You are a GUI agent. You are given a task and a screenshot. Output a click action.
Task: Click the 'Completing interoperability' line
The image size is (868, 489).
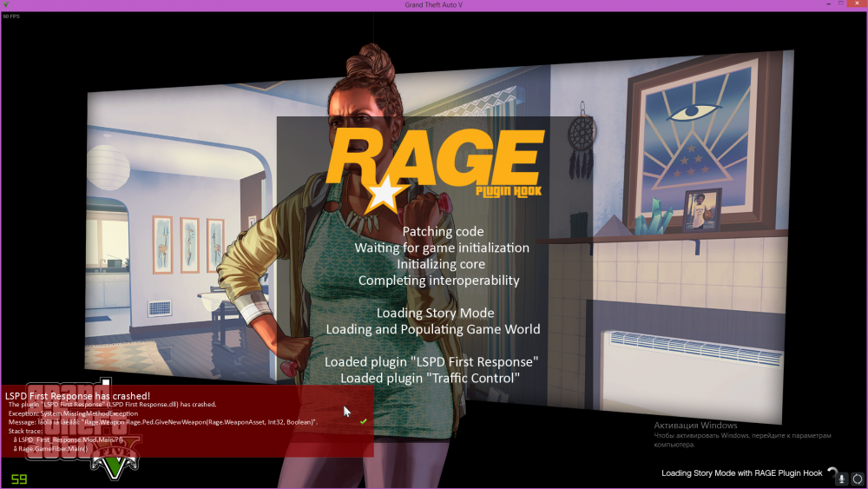point(438,281)
